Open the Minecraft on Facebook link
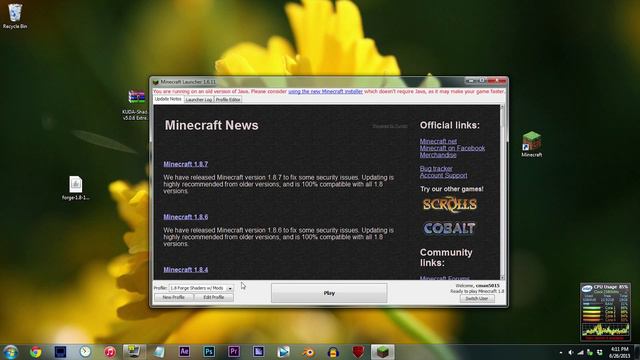640x360 pixels. [452, 148]
